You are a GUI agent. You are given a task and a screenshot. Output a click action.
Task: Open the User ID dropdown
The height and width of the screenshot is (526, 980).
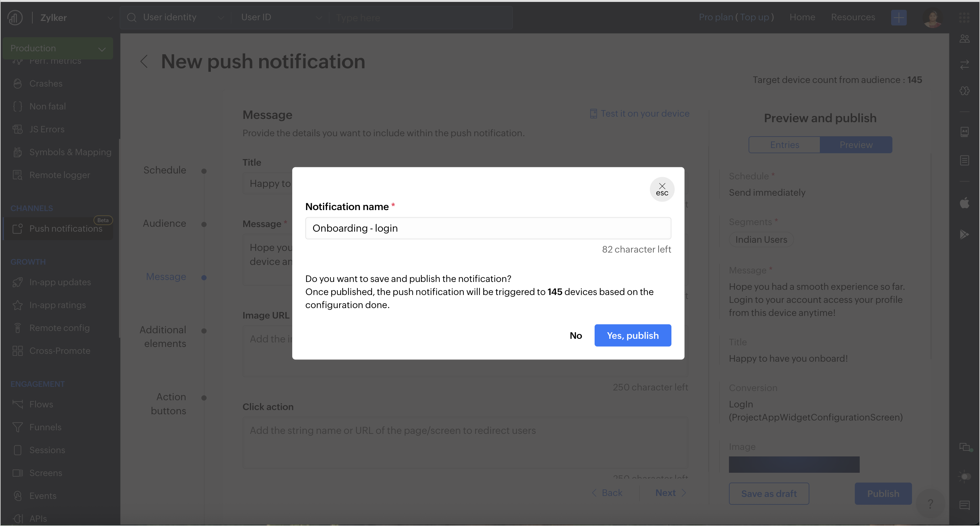pyautogui.click(x=281, y=18)
